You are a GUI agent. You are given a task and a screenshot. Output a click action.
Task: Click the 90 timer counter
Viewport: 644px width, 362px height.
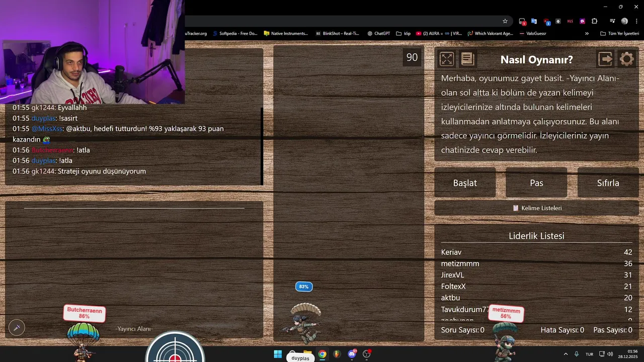pos(412,57)
